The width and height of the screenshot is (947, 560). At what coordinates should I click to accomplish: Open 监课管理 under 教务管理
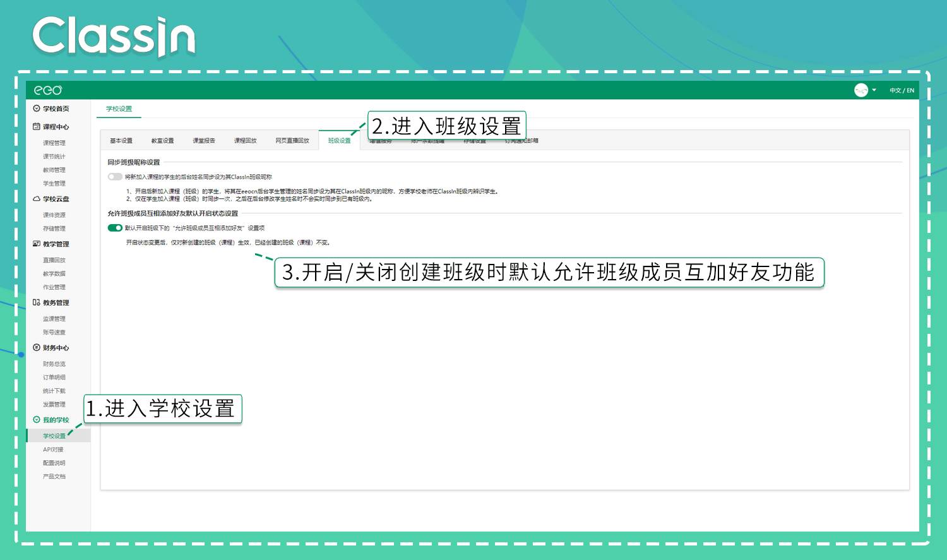(x=54, y=319)
